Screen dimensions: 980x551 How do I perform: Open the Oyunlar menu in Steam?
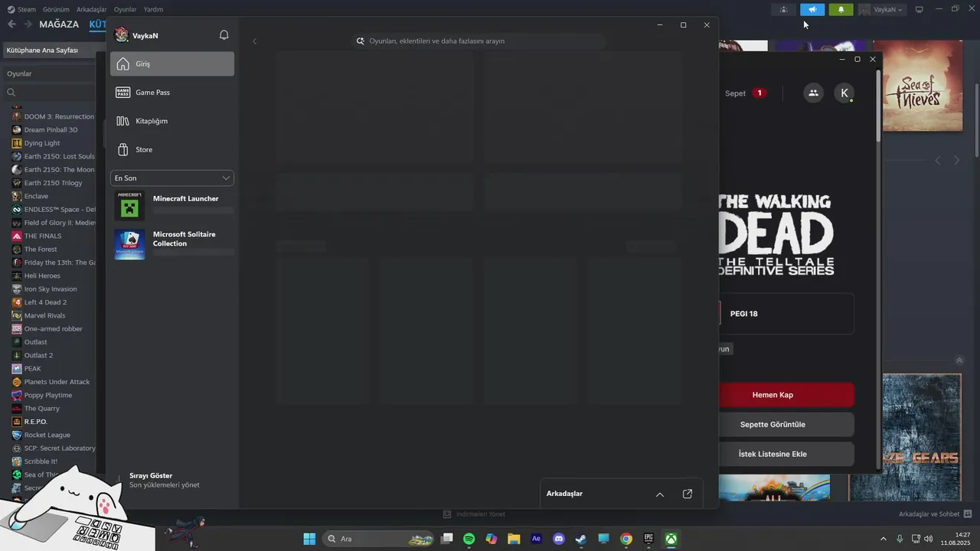[x=125, y=10]
